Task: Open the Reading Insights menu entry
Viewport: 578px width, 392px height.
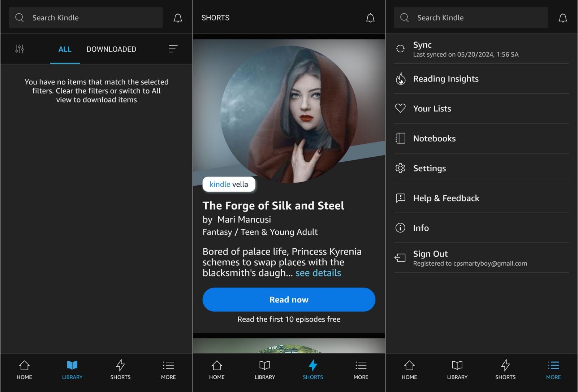Action: [482, 79]
